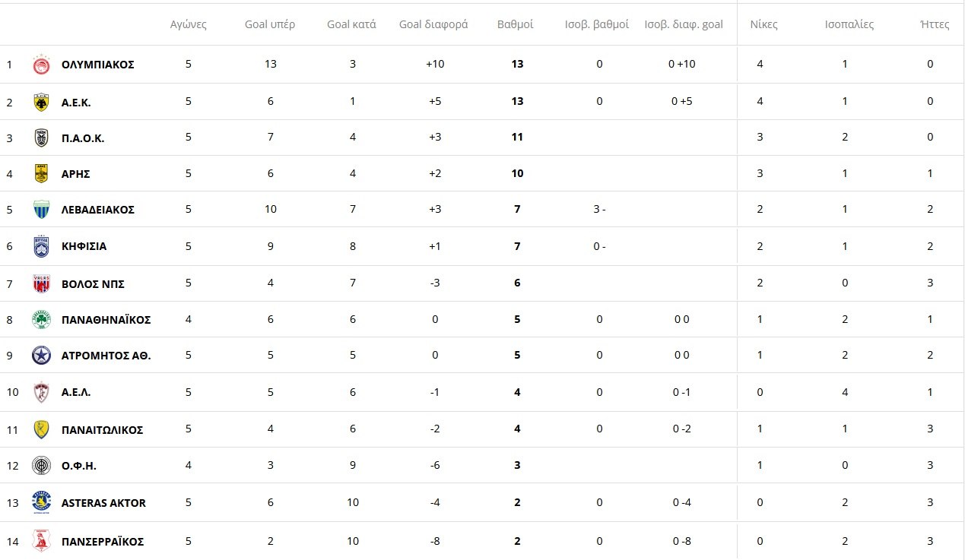Click the Panathinaikos green clover crest
The height and width of the screenshot is (560, 965).
pos(41,320)
